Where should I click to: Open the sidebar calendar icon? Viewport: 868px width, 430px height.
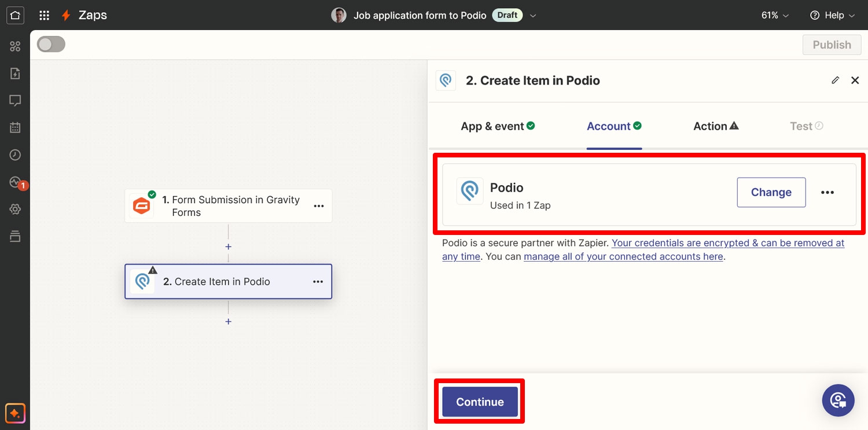[x=15, y=128]
